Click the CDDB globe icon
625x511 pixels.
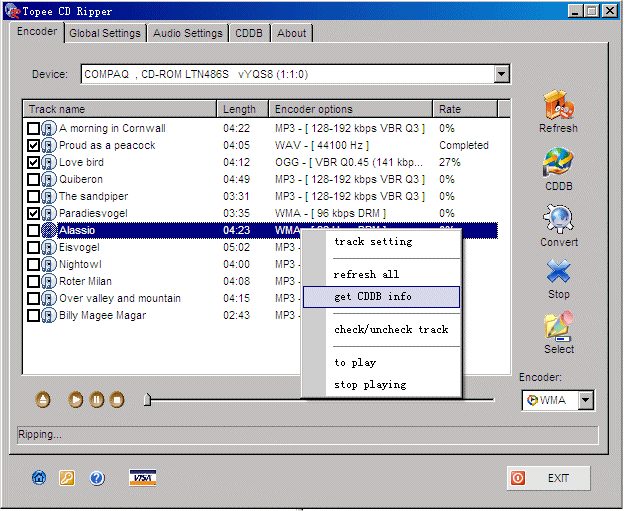(558, 162)
